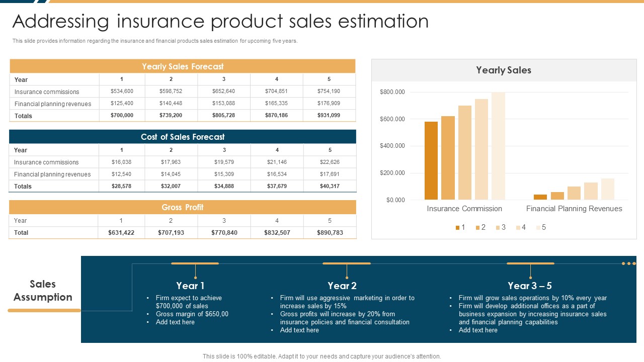Select the Insurance Commission axis label
644x362 pixels.
pyautogui.click(x=464, y=209)
